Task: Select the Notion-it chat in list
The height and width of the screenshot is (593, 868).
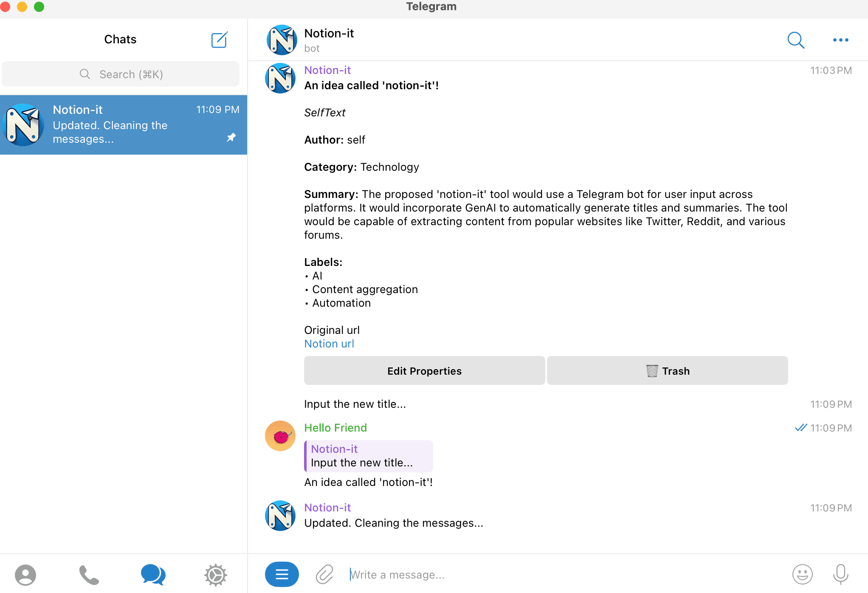Action: [x=124, y=124]
